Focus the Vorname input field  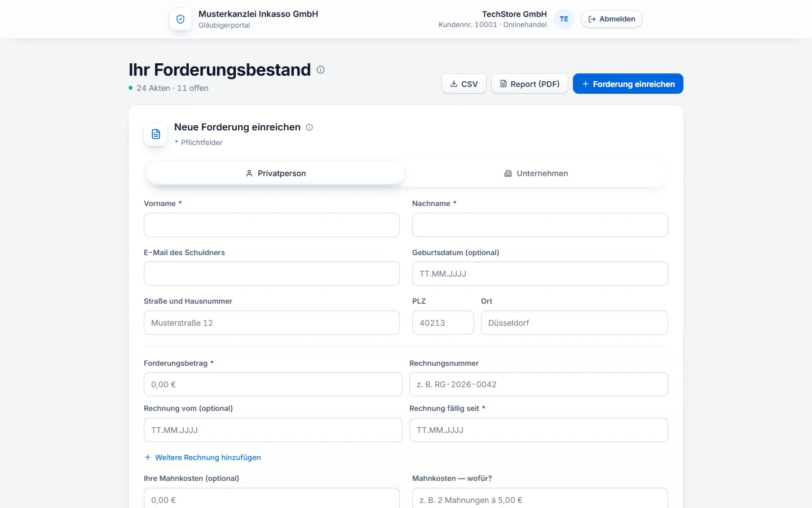[272, 225]
